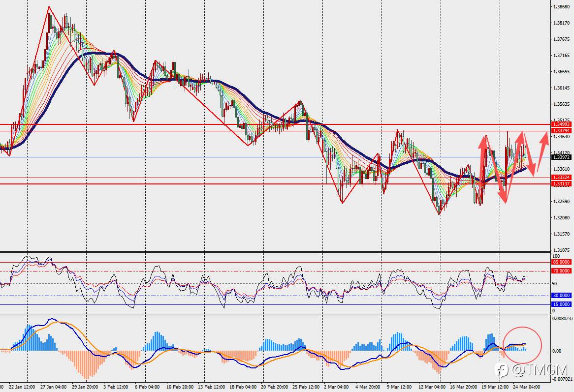Select the red 1.34993 resistance level tag
The image size is (574, 392).
tap(561, 124)
